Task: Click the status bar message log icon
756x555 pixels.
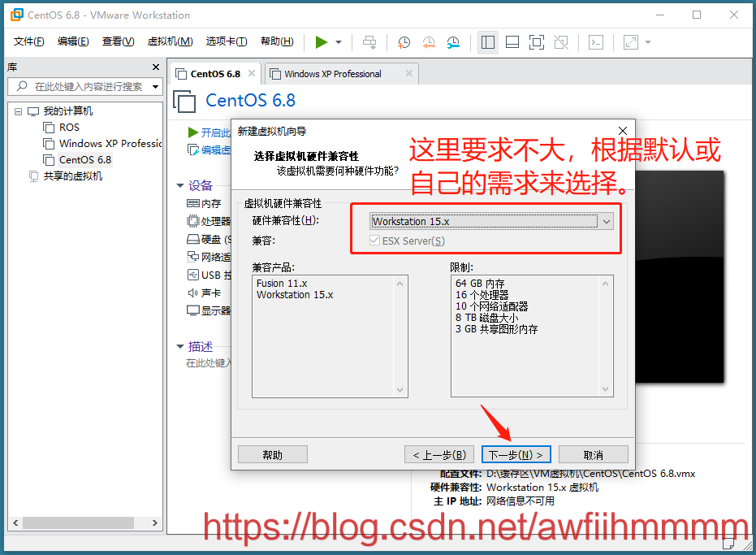Action: click(728, 544)
